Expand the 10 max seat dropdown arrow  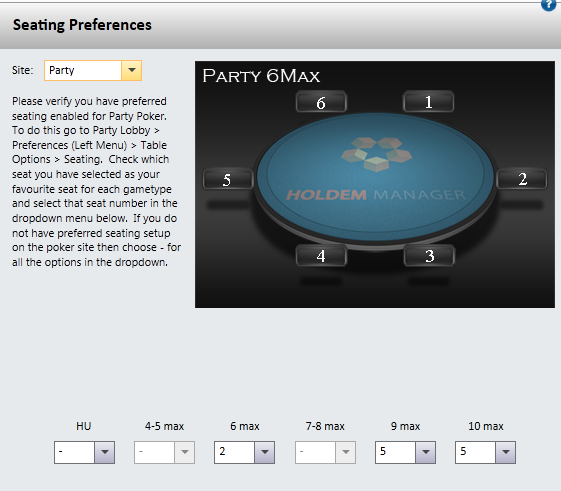click(506, 452)
